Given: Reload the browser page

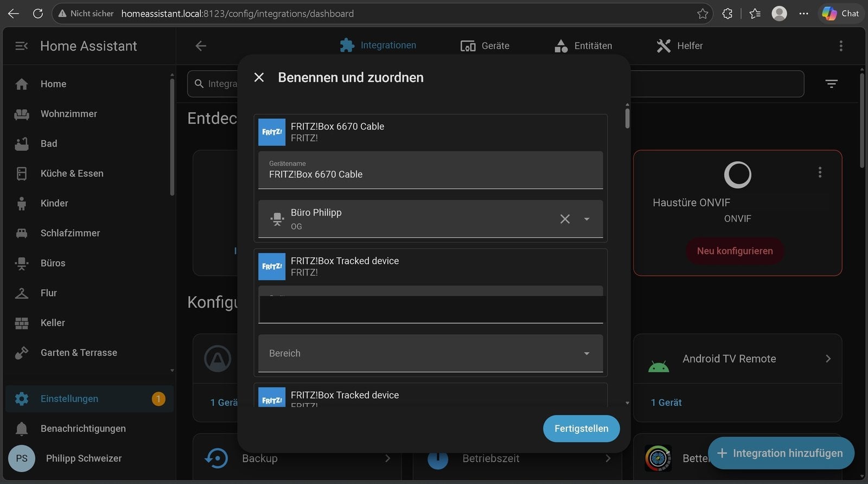Looking at the screenshot, I should 38,14.
